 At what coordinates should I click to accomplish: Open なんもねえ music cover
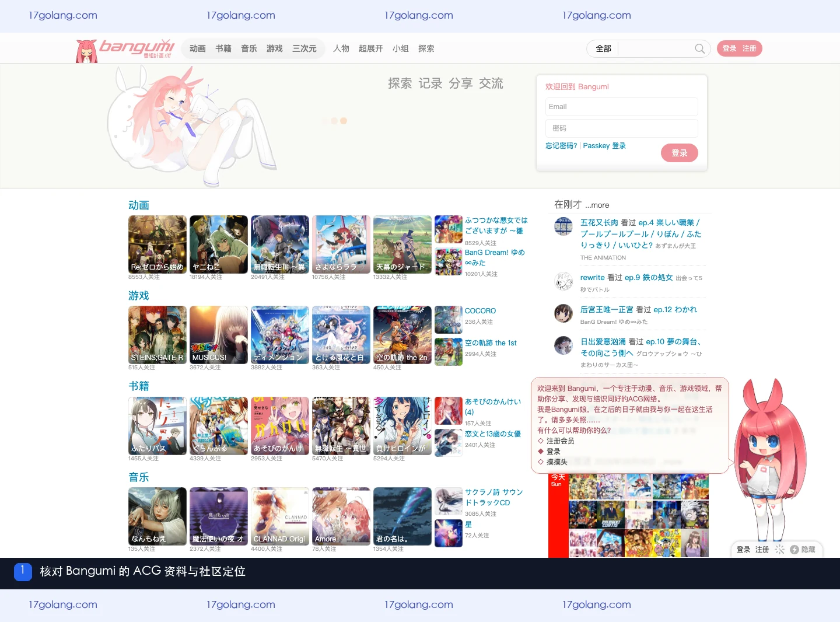(x=157, y=516)
